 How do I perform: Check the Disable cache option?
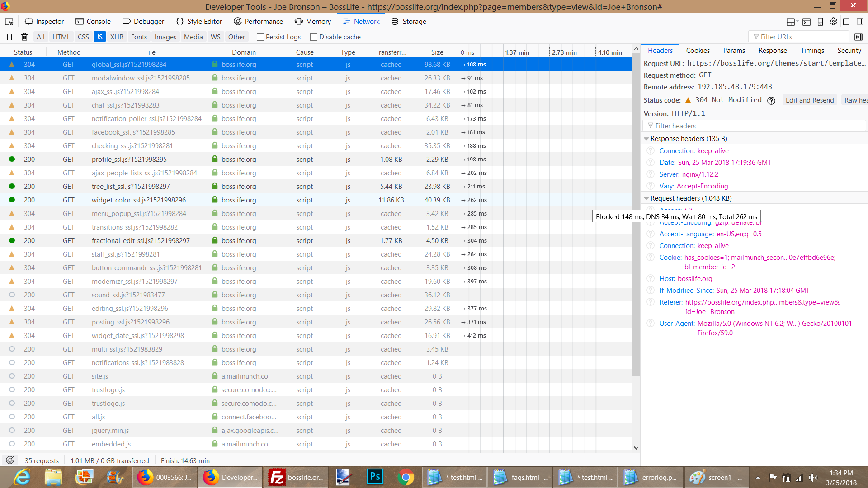(x=314, y=37)
